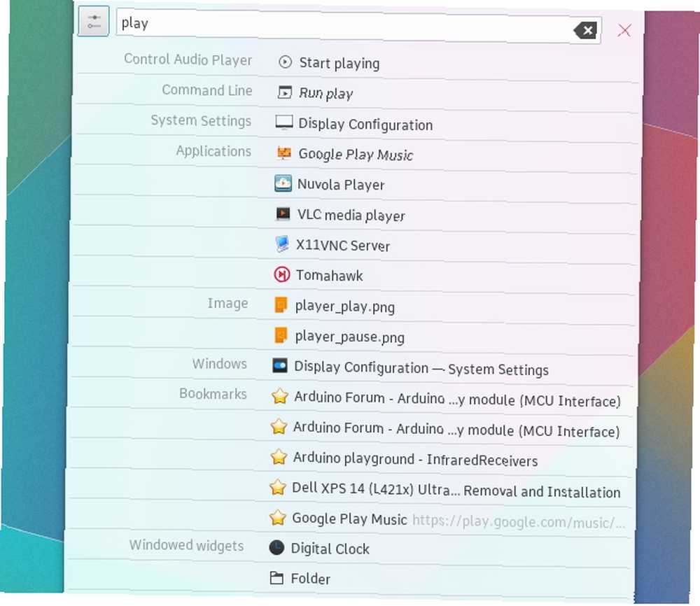Click the Run play terminal icon
Screen dimensions: 700x606
pos(284,92)
